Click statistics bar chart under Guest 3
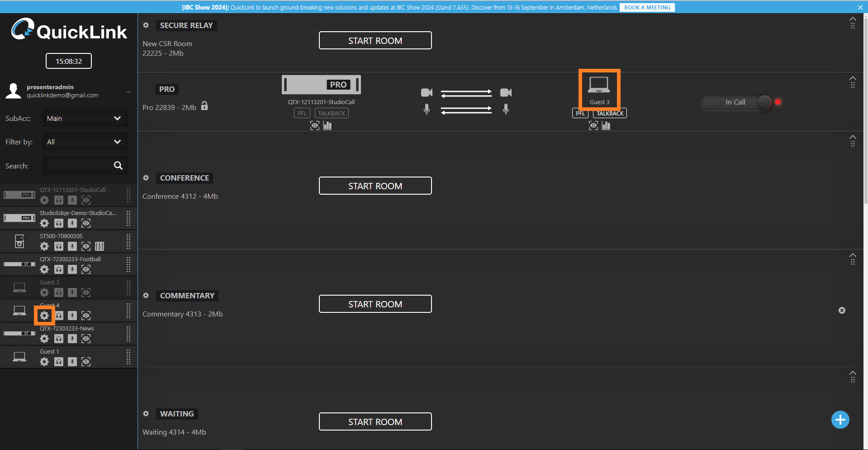Image resolution: width=868 pixels, height=450 pixels. [x=606, y=126]
